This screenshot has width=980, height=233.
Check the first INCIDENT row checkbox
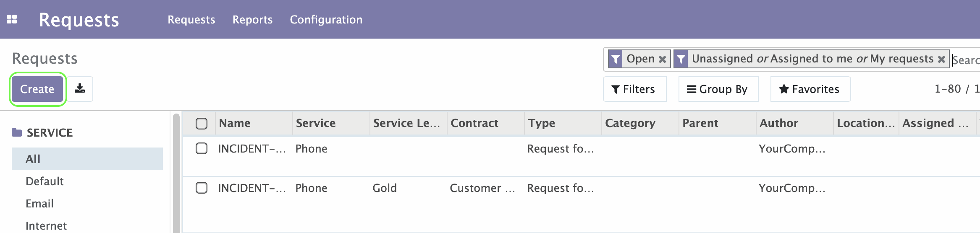(202, 148)
